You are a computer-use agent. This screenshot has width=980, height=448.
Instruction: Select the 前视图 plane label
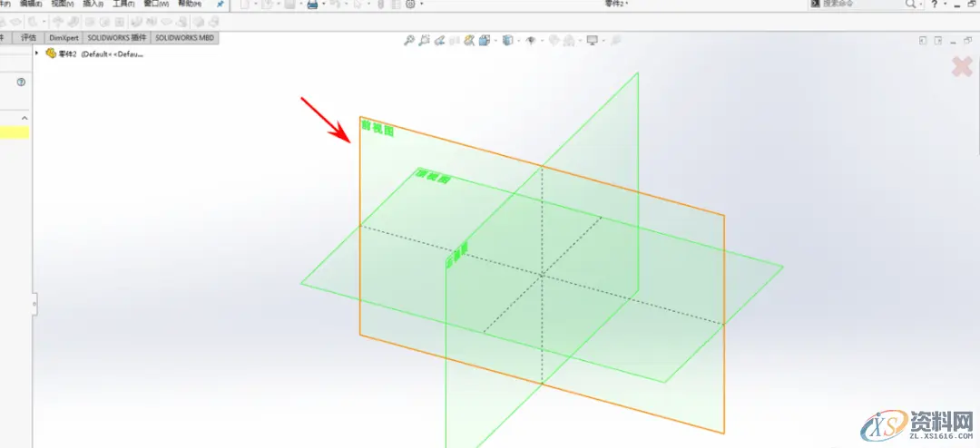pyautogui.click(x=377, y=130)
